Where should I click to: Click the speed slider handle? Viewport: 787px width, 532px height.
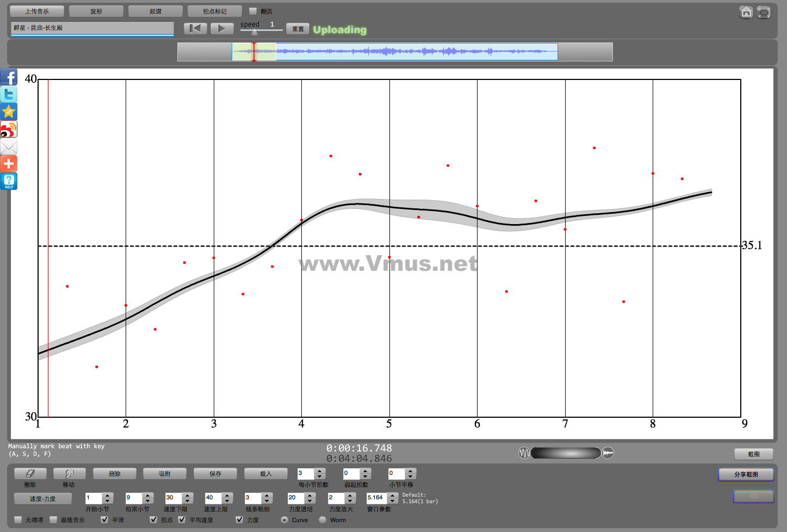[255, 32]
